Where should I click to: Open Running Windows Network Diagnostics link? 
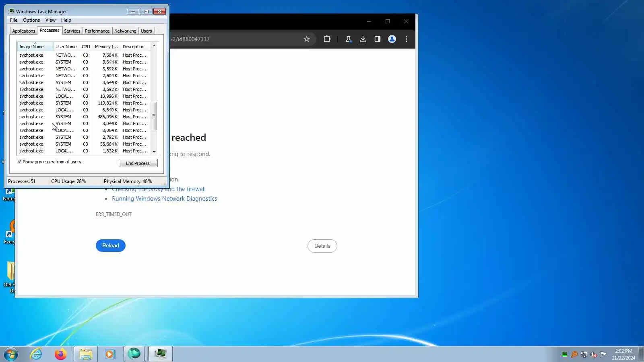[164, 199]
